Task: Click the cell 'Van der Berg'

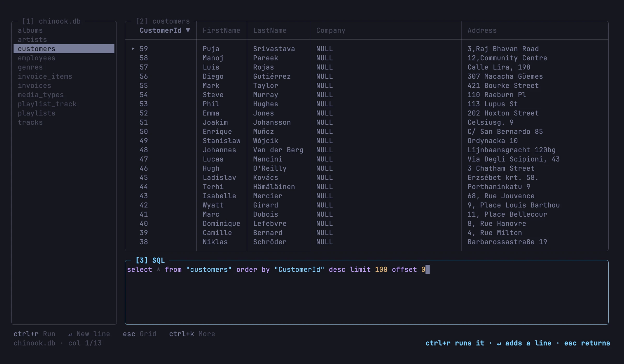Action: tap(278, 150)
